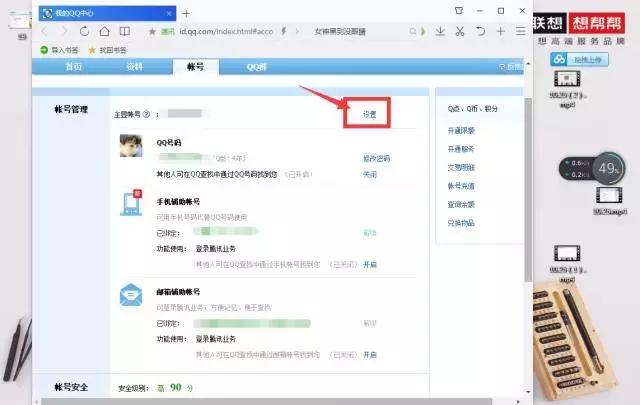Open a new tab with the plus button
The width and height of the screenshot is (640, 405).
186,14
